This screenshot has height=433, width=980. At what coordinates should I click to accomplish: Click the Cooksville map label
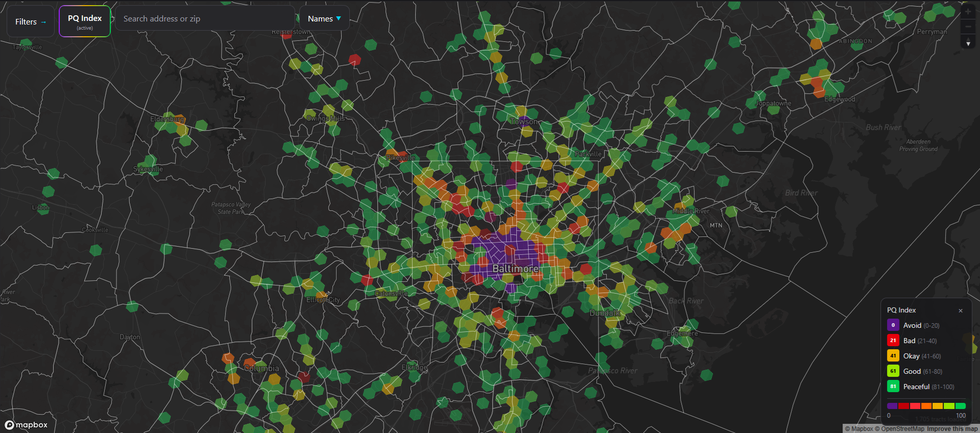pyautogui.click(x=95, y=230)
